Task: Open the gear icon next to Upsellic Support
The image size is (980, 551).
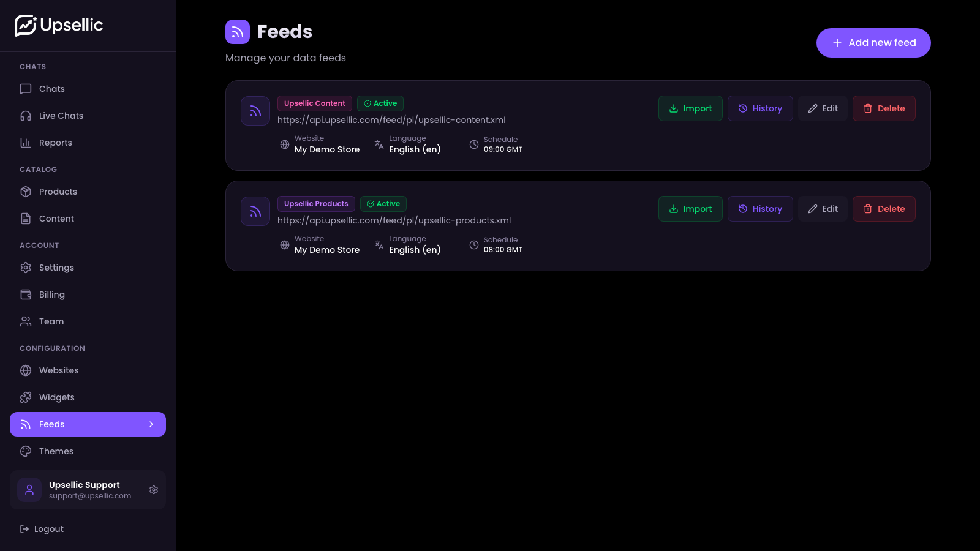Action: click(x=154, y=490)
